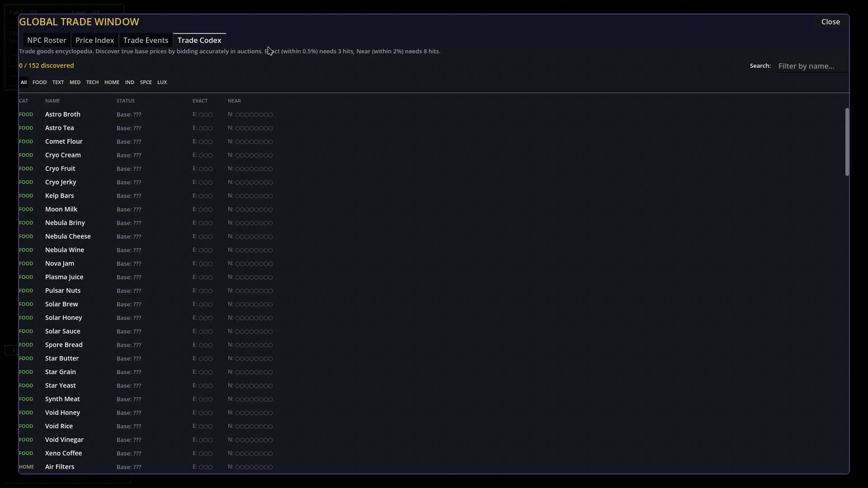The image size is (868, 488).
Task: Select the Astro Broth row
Action: coord(63,114)
